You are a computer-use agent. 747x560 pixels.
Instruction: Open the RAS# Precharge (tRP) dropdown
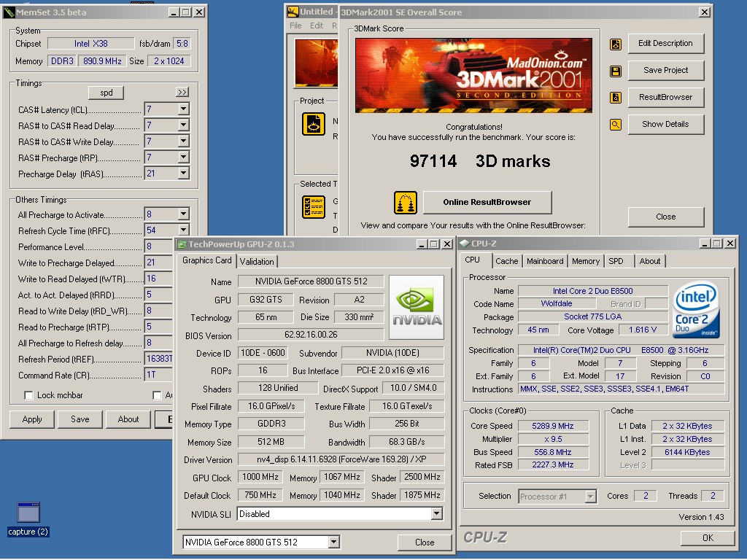pyautogui.click(x=183, y=157)
